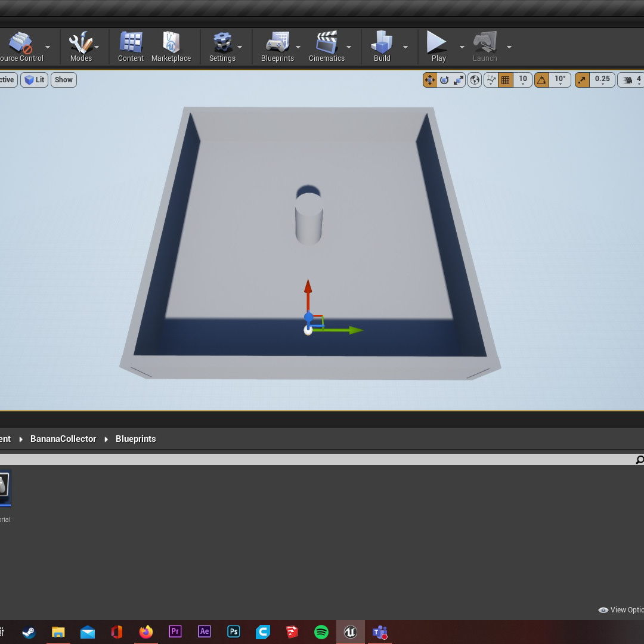Navigate to BananaCollector in the breadcrumb path
Screen dimensions: 644x644
pos(63,439)
